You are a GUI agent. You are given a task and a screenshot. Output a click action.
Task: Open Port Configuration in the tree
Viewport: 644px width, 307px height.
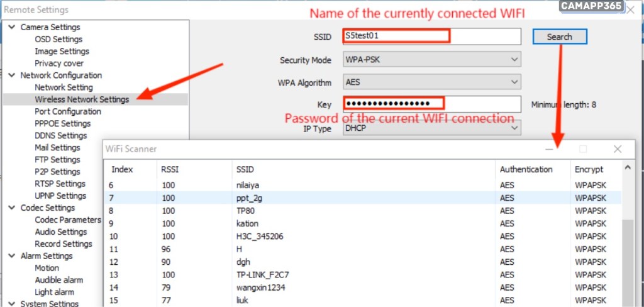68,111
